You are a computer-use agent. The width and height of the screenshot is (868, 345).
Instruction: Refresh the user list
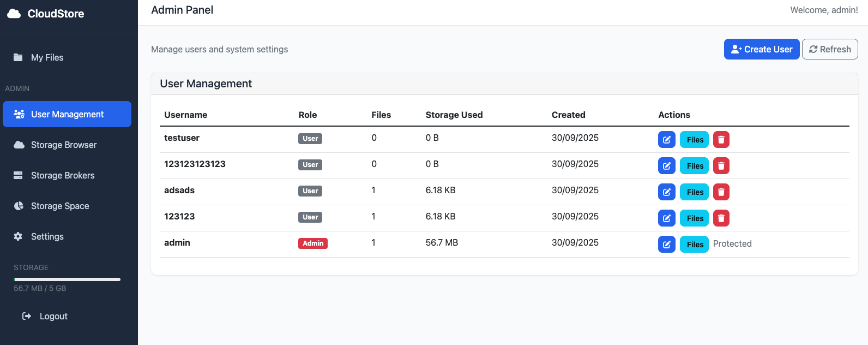click(829, 49)
